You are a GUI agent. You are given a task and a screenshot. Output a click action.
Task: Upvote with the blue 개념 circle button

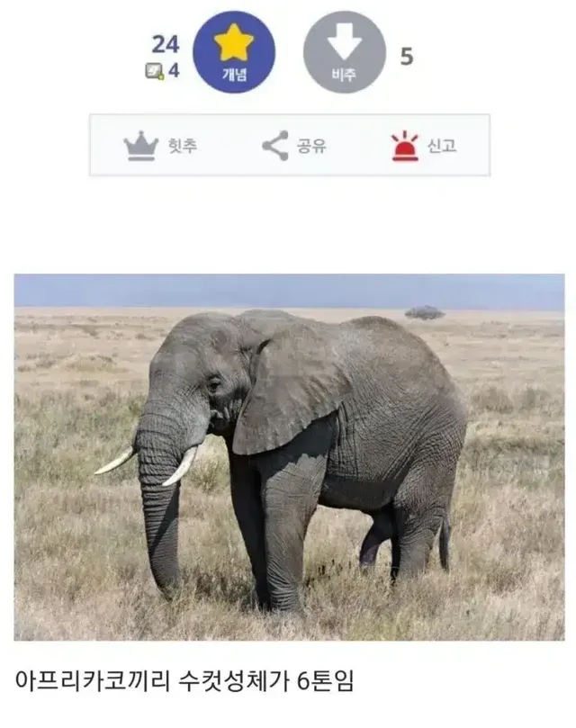(x=234, y=52)
